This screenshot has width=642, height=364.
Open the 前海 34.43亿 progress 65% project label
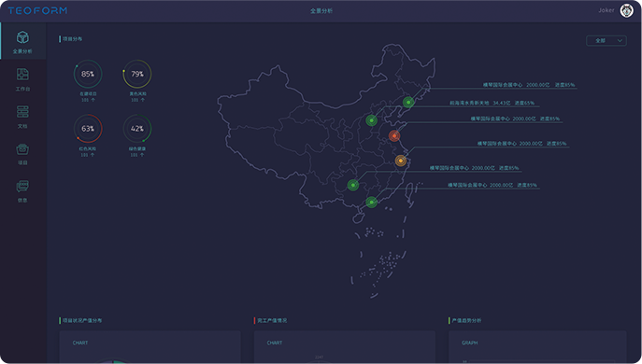[x=492, y=103]
